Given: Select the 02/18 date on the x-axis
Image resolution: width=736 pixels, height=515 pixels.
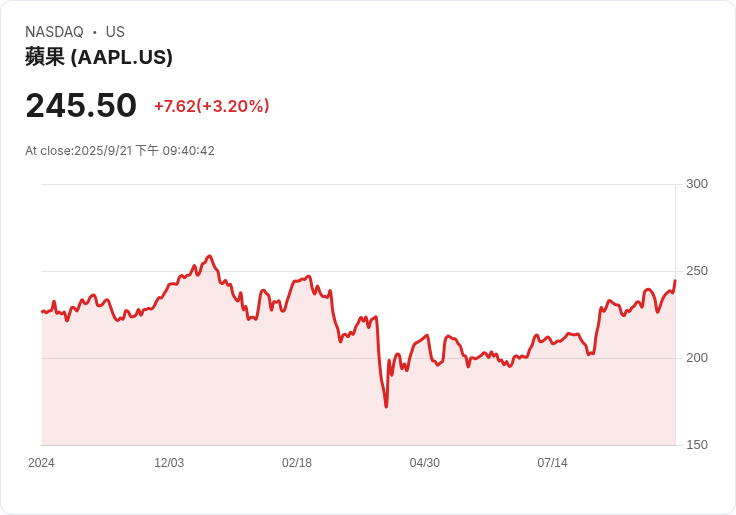Looking at the screenshot, I should 297,463.
